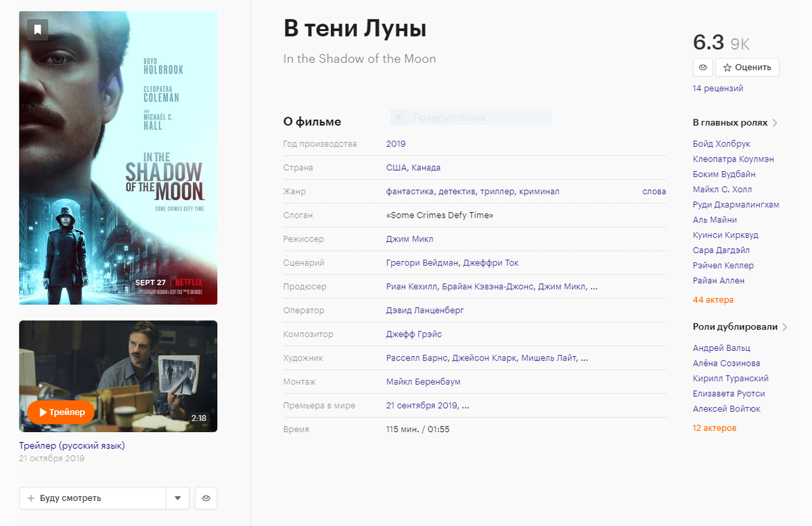Select Алёна Созинова in the dubbing list

click(x=726, y=364)
